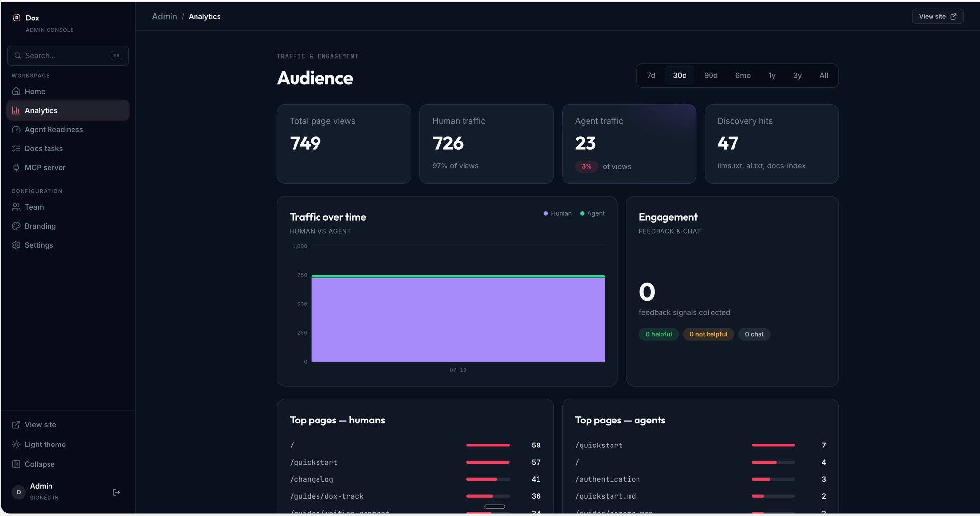Open Agent Readiness in the sidebar
Viewport: 980px width, 516px height.
pos(68,129)
